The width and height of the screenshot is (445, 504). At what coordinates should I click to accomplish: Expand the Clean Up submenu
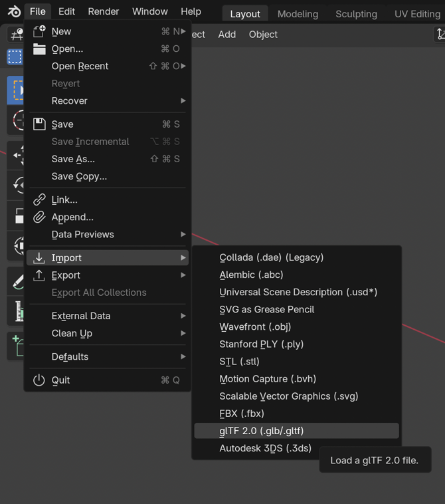tap(183, 333)
